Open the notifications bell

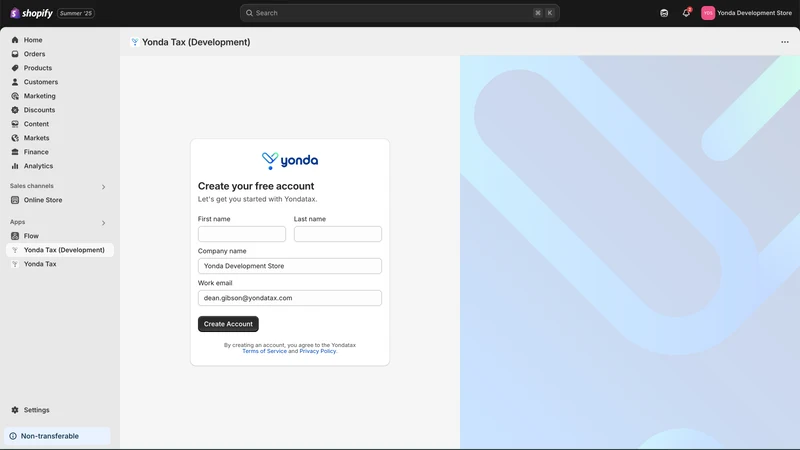(x=686, y=13)
